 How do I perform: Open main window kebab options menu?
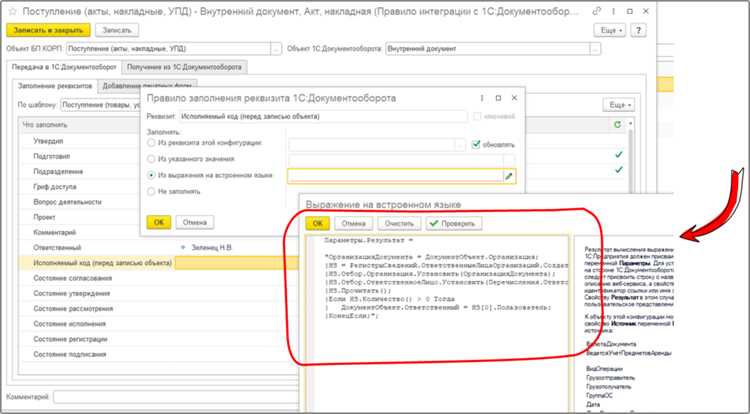tap(613, 11)
